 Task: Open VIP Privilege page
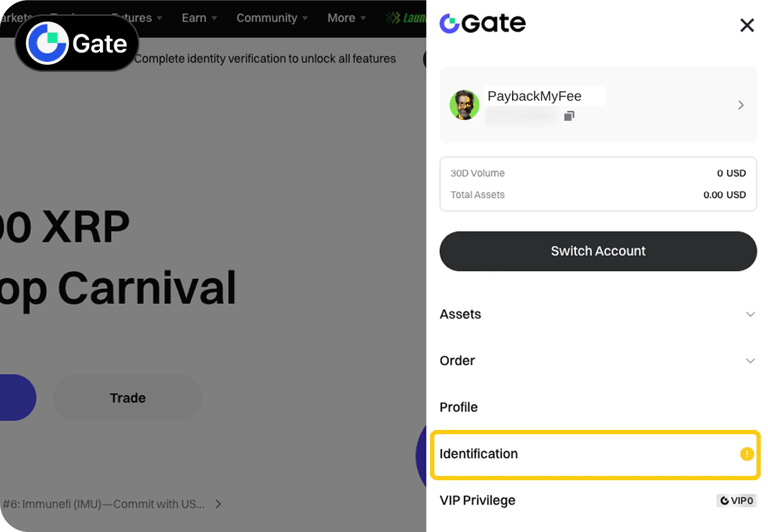(x=598, y=500)
